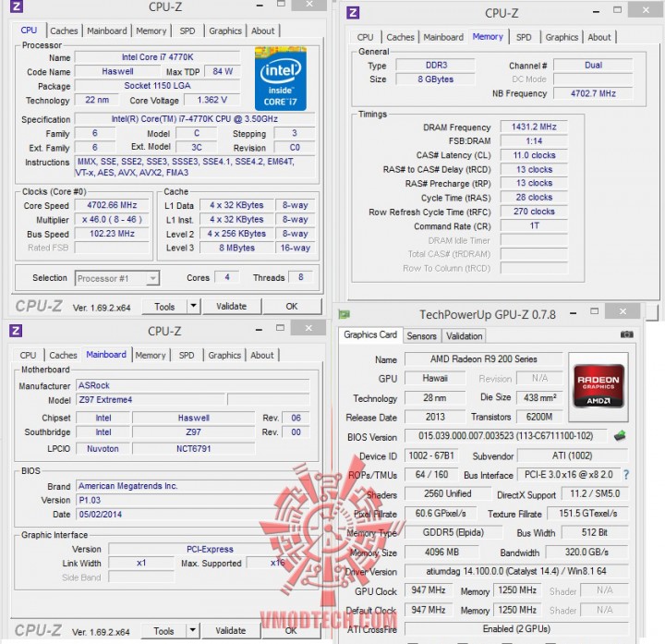The width and height of the screenshot is (665, 644).
Task: Close the GPU-Z window
Action: [x=623, y=311]
